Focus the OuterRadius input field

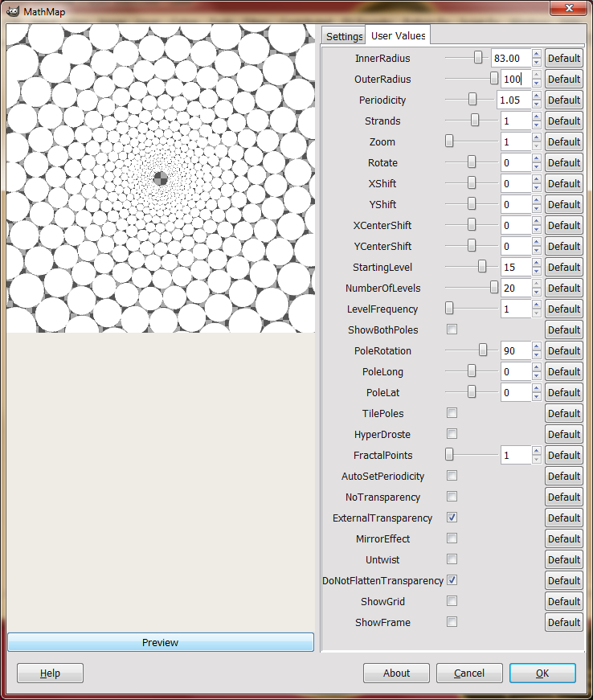(x=516, y=79)
